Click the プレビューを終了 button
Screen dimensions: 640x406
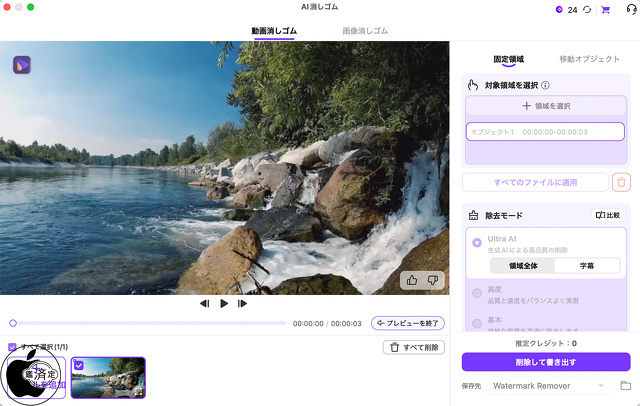408,323
